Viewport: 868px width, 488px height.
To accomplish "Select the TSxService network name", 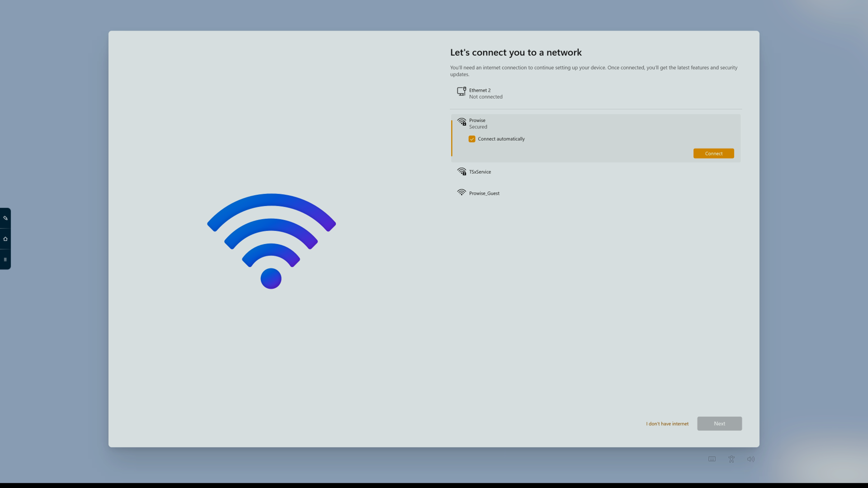I will pos(480,172).
